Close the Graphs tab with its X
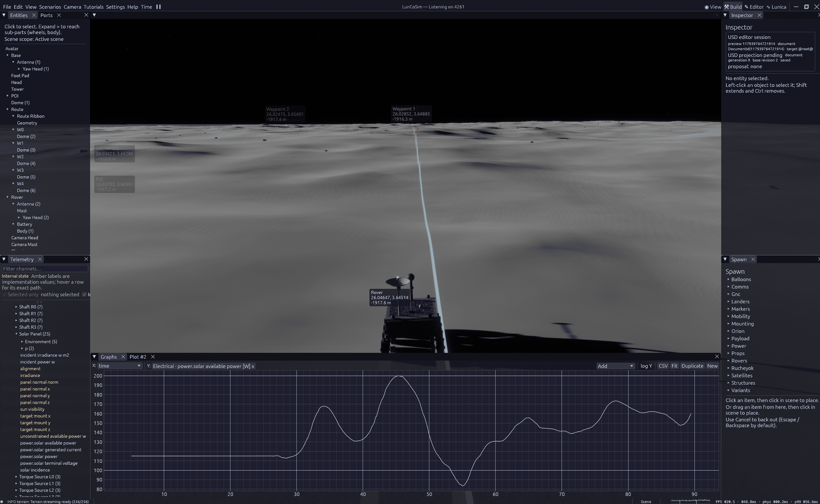The image size is (820, 504). click(x=123, y=356)
